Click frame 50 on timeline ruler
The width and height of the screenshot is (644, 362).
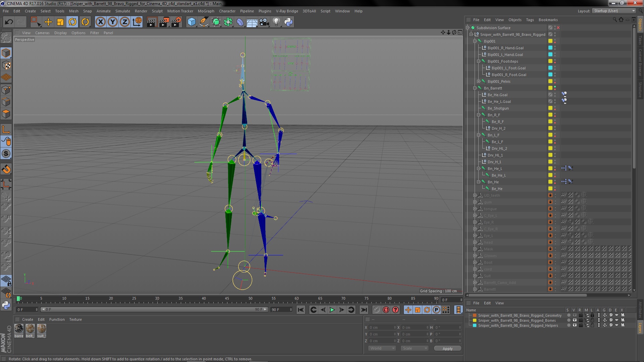click(250, 298)
